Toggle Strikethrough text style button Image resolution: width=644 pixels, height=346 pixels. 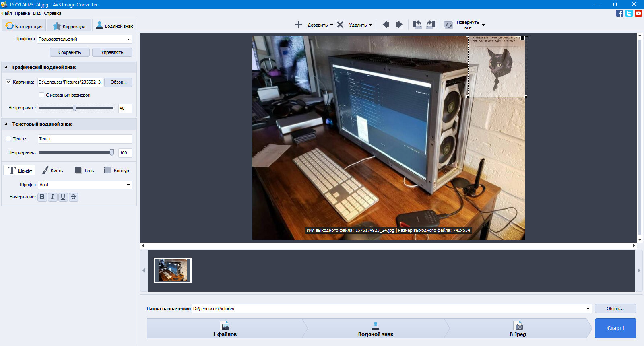(73, 197)
